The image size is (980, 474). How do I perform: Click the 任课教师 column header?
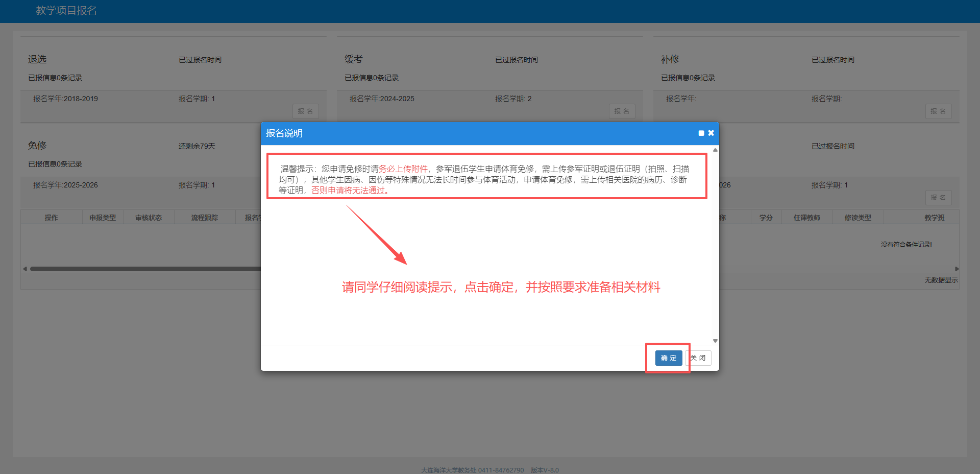[806, 218]
